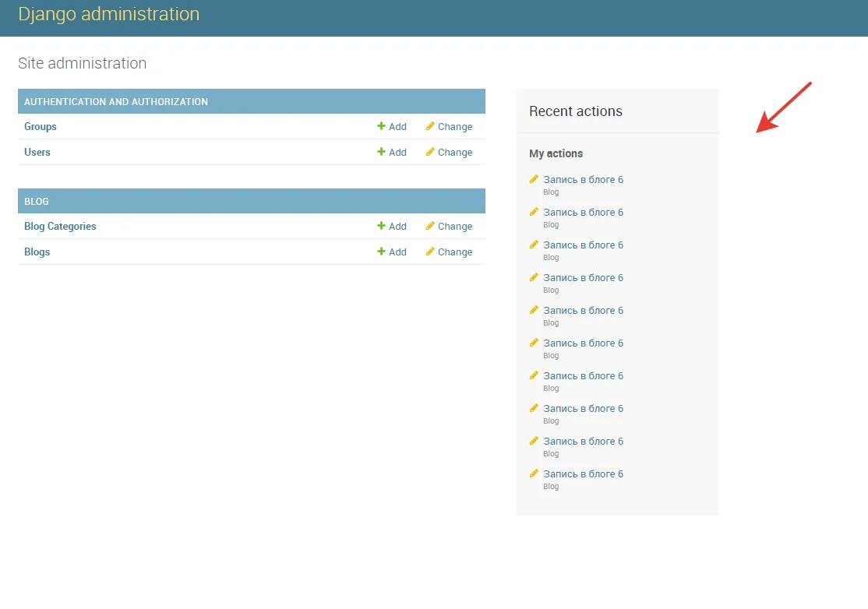Click the pencil Change icon for Blogs
This screenshot has height=609, width=868.
coord(429,251)
